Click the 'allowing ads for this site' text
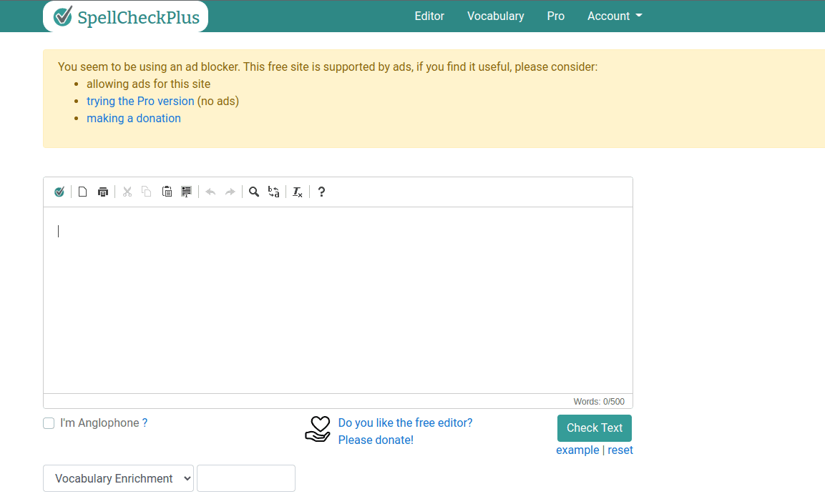Viewport: 825px width, 504px height. (148, 84)
